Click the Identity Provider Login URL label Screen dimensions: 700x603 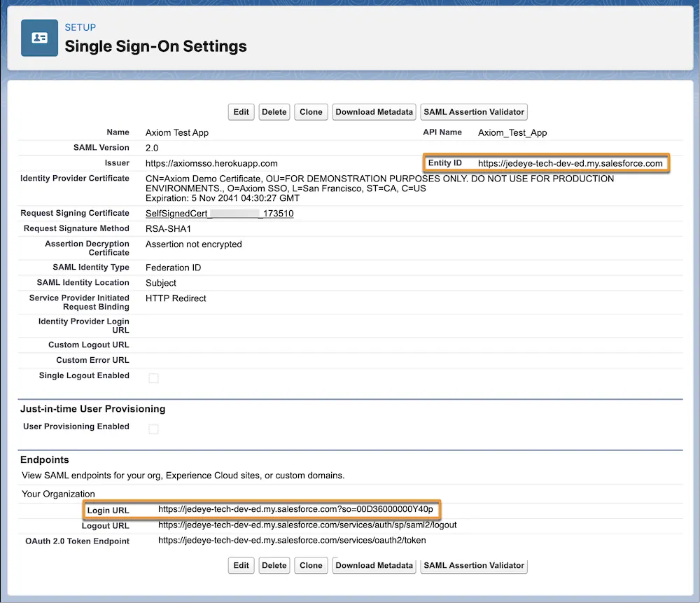click(84, 326)
